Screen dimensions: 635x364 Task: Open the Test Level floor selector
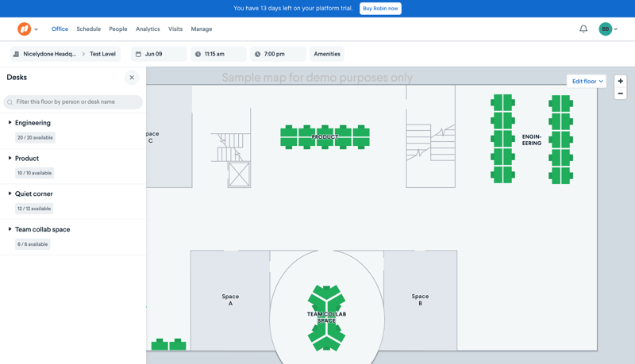tap(102, 54)
